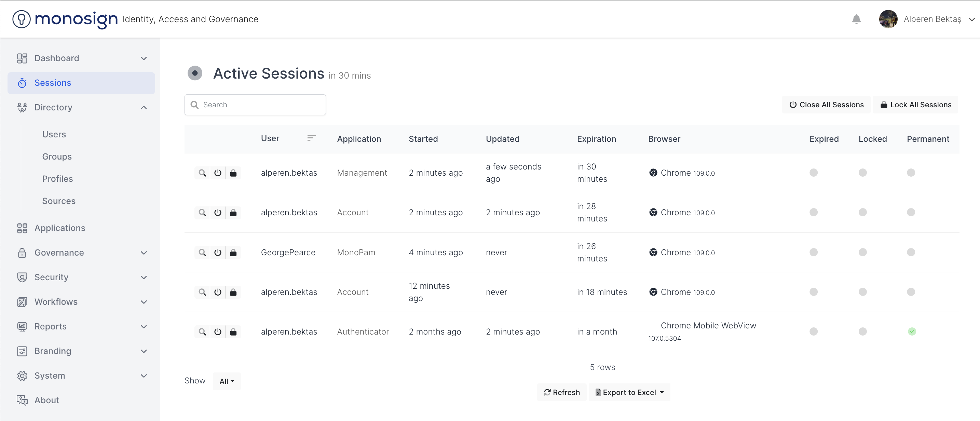Terminate Management session via power icon

tap(218, 173)
